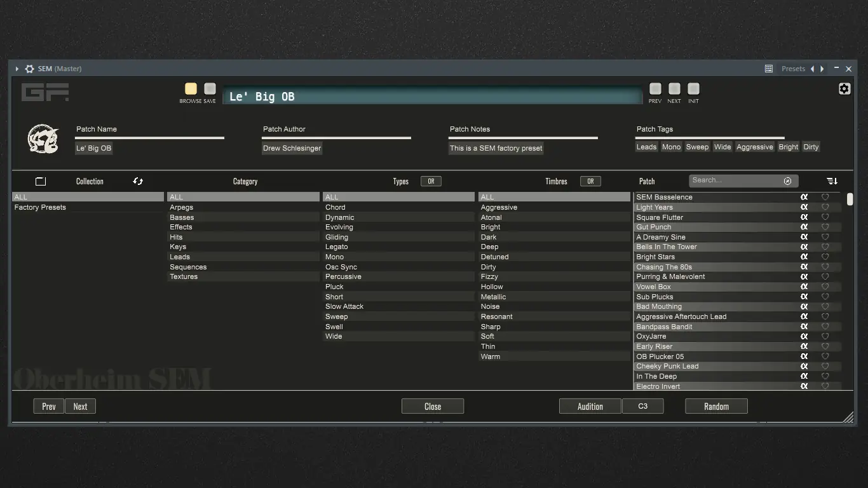The image size is (868, 488).
Task: Click the GForce avatar logo icon
Action: click(43, 139)
